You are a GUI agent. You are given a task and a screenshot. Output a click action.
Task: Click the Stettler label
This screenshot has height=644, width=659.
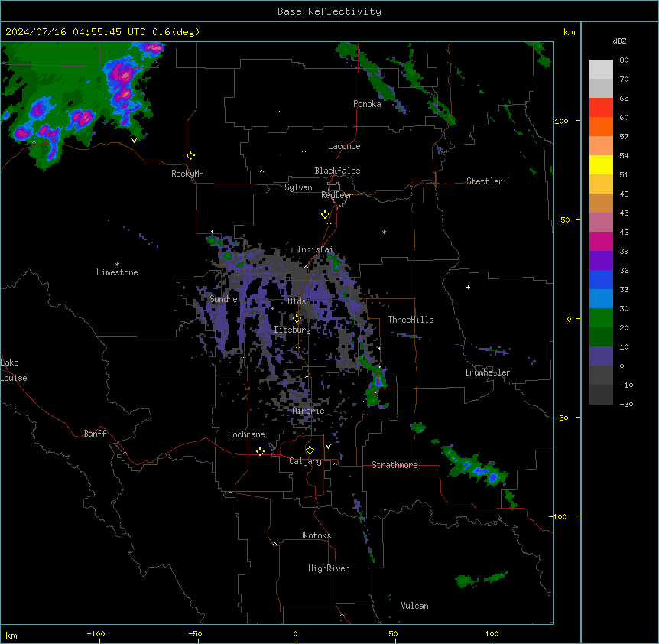pyautogui.click(x=485, y=181)
